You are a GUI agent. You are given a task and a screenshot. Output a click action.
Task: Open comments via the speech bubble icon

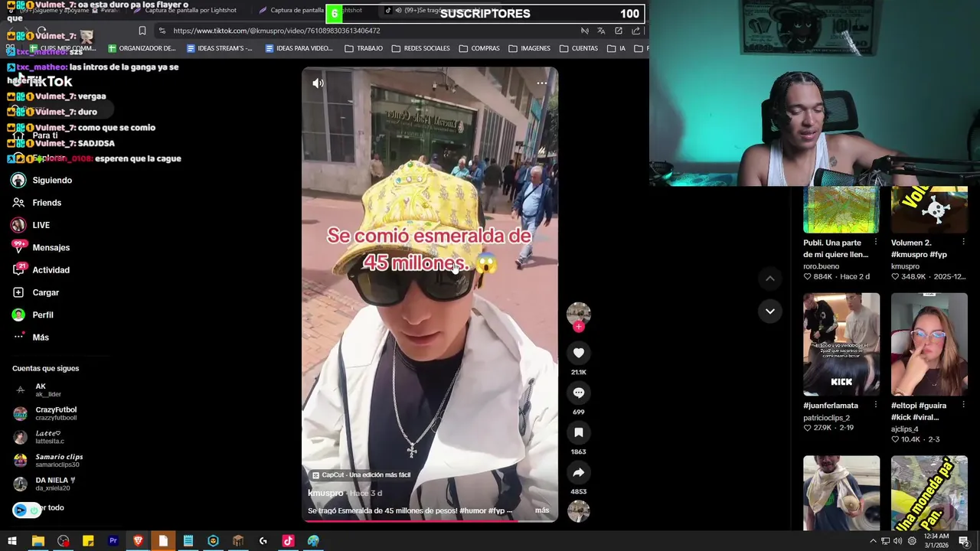pos(578,393)
